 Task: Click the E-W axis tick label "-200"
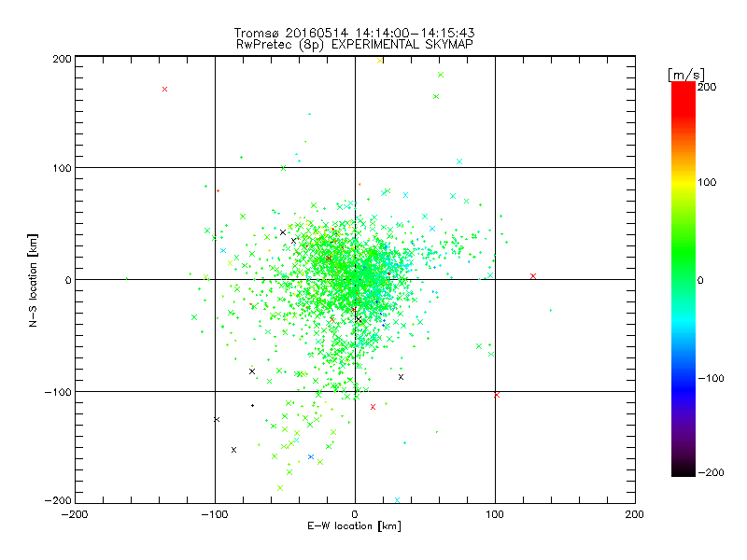click(x=75, y=514)
